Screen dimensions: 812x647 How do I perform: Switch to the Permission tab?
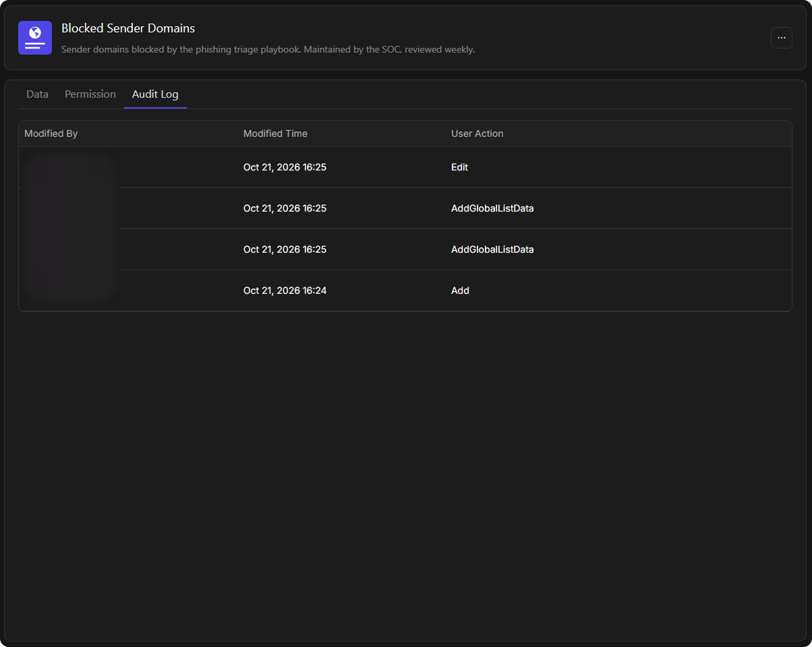(x=90, y=94)
